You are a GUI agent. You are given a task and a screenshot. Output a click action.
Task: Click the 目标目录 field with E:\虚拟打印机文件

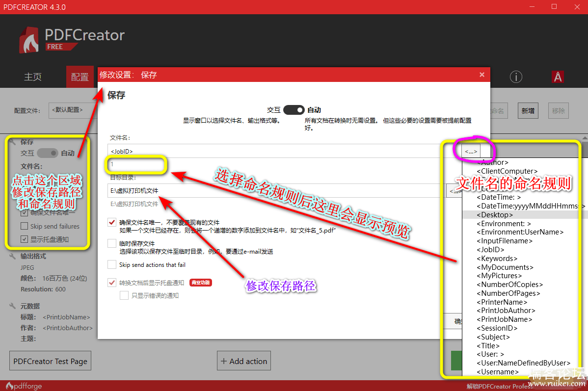pyautogui.click(x=277, y=190)
